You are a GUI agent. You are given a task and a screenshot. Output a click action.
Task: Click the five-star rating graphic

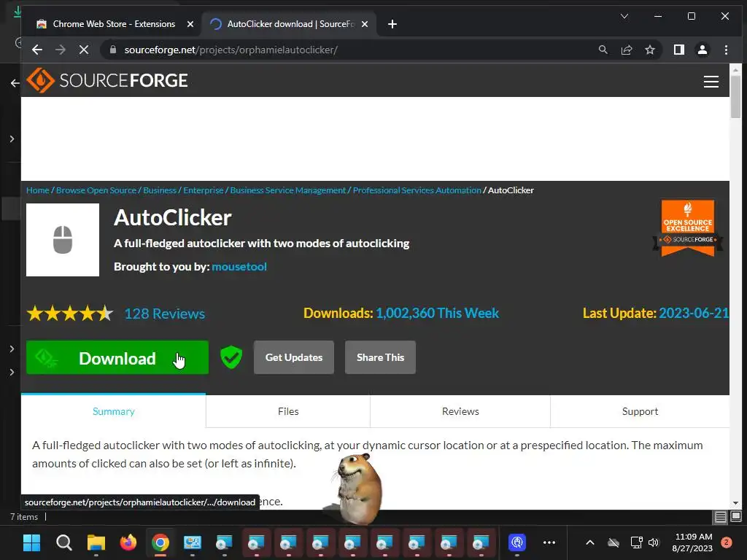point(69,314)
